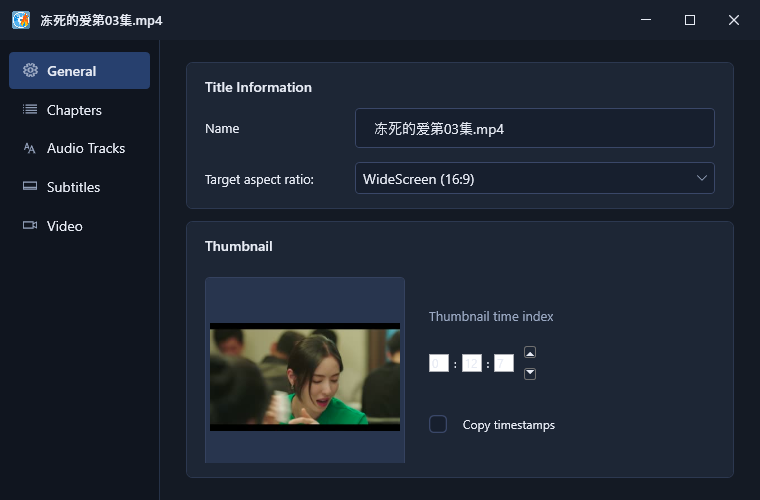Go to the Subtitles section

coord(79,187)
